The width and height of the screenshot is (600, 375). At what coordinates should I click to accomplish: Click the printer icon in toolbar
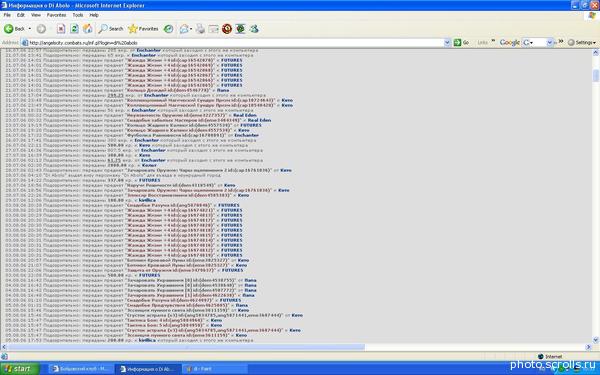tap(201, 29)
